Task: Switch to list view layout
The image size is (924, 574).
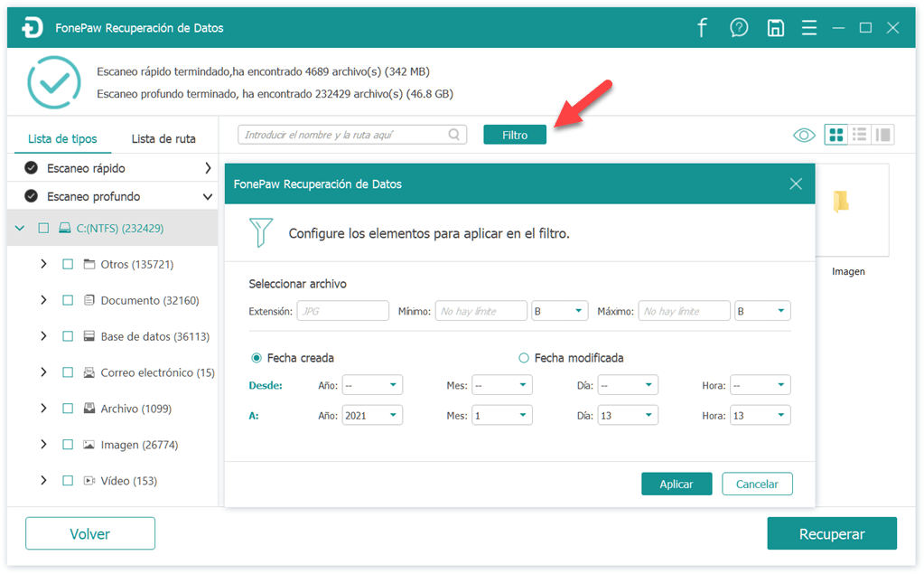Action: (860, 135)
